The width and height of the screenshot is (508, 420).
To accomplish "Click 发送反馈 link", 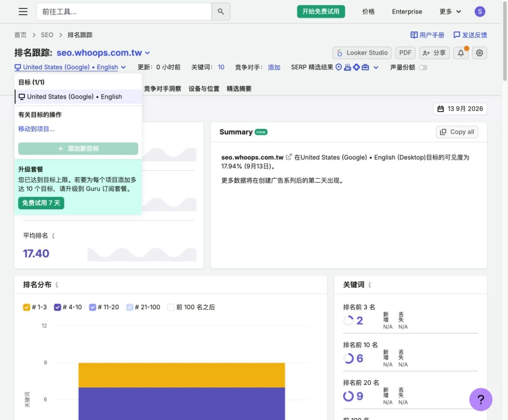I will tap(470, 35).
